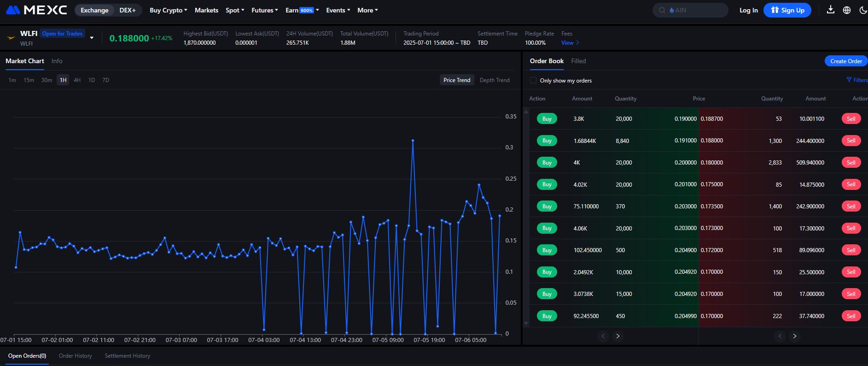Click the chart peak data point near 0.3

click(x=413, y=141)
